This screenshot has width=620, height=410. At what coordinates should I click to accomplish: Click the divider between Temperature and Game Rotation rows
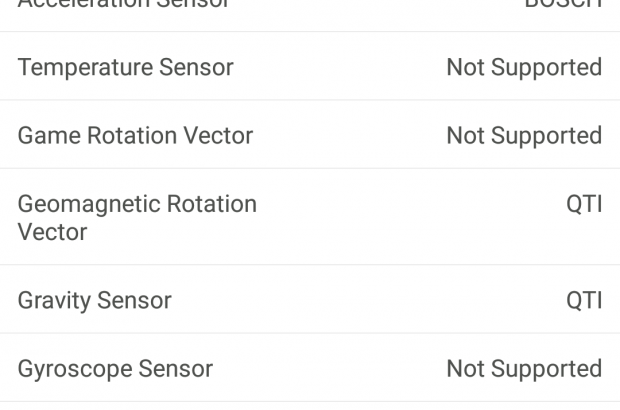pos(310,101)
